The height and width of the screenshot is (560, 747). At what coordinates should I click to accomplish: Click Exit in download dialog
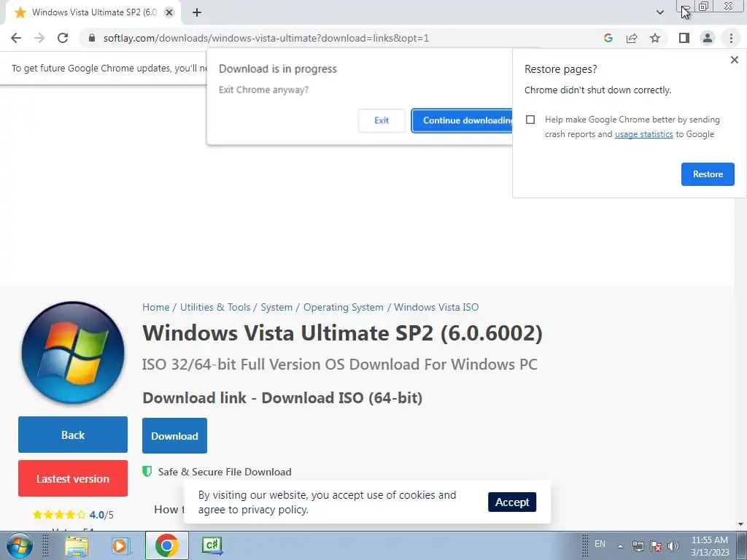tap(381, 120)
